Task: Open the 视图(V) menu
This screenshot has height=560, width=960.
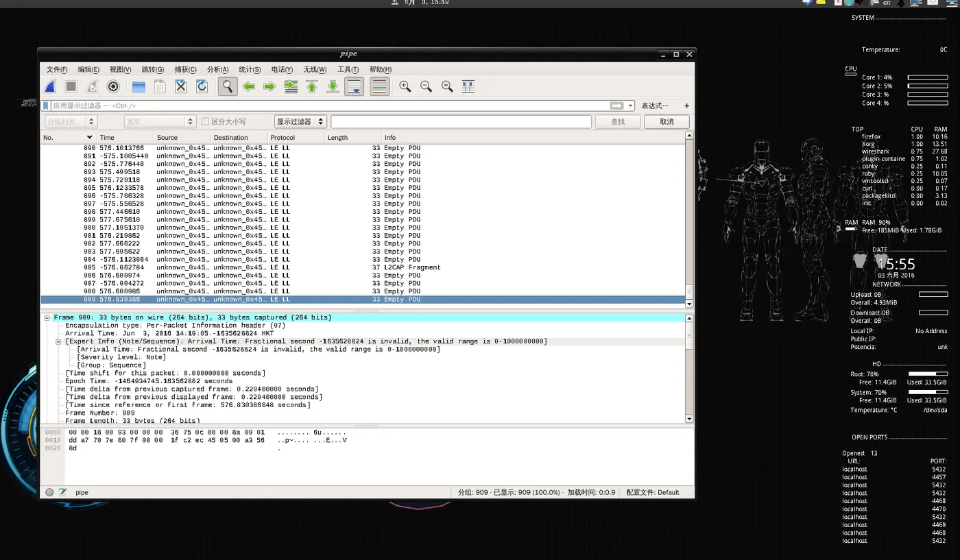Action: [x=121, y=69]
